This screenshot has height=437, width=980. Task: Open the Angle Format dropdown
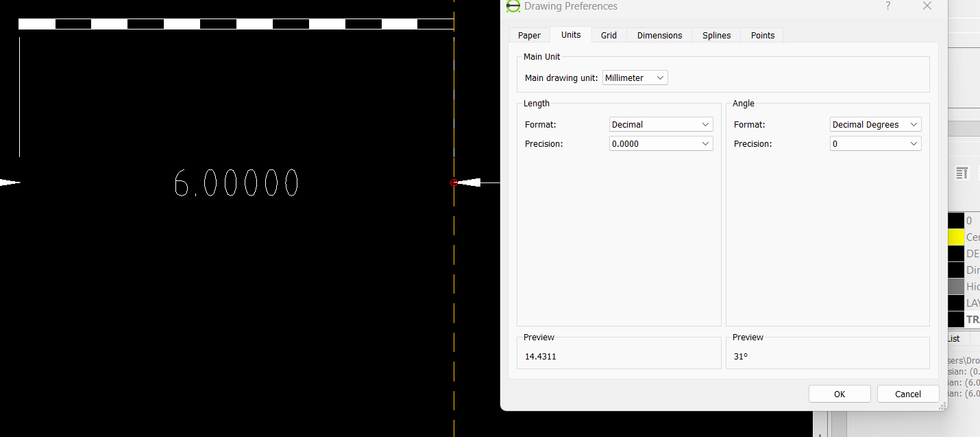[x=874, y=125]
